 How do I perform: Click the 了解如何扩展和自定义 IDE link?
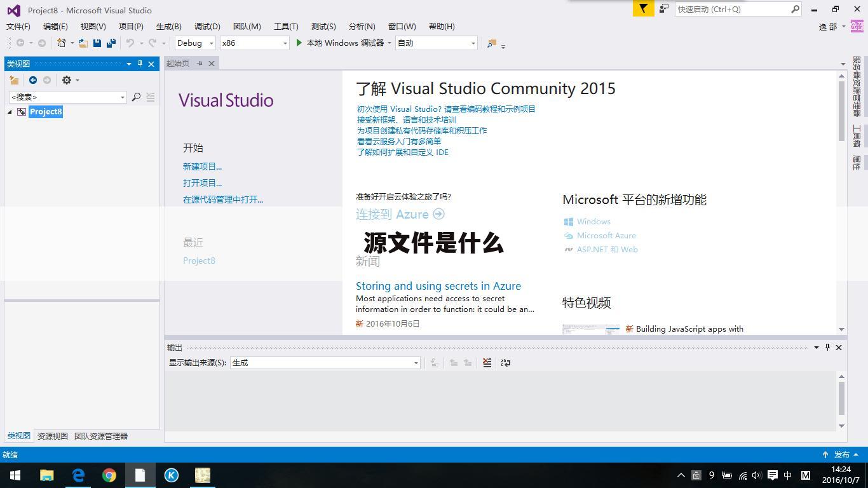[403, 152]
